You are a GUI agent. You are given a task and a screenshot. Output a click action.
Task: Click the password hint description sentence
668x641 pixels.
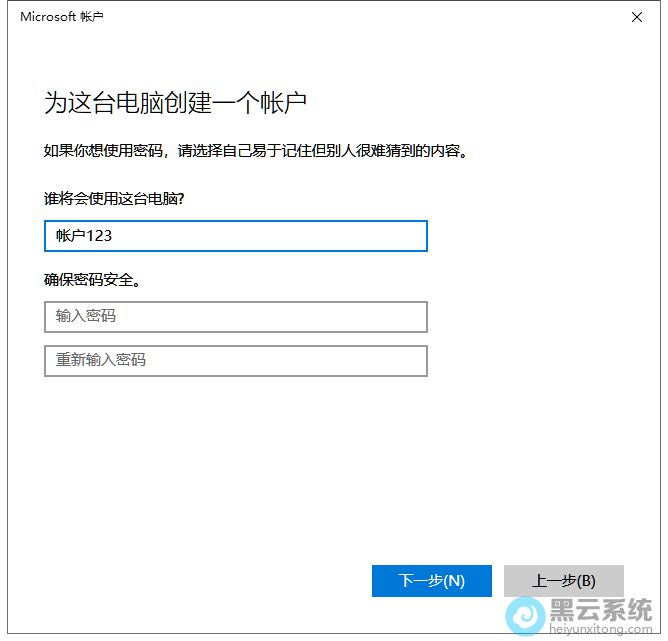[x=256, y=153]
